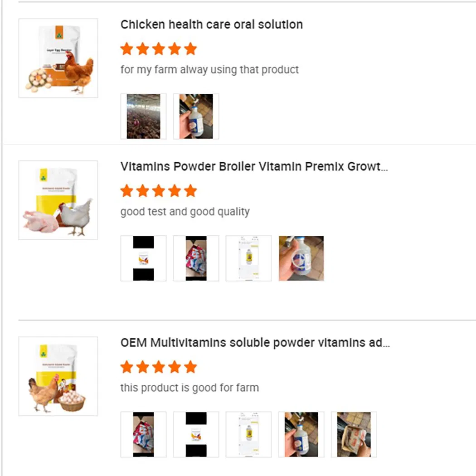This screenshot has width=476, height=476.
Task: Click the third star in Vitamins Powder rating
Action: (159, 190)
